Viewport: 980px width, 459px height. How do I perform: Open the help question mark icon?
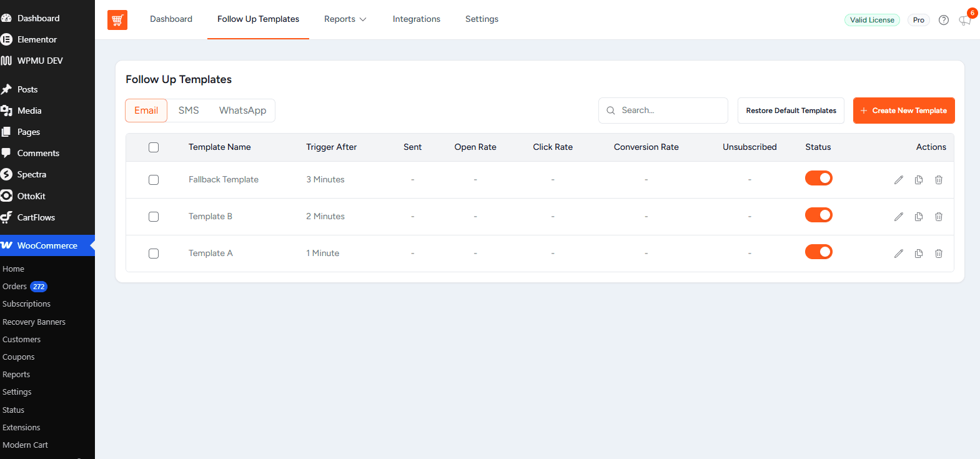pos(944,20)
